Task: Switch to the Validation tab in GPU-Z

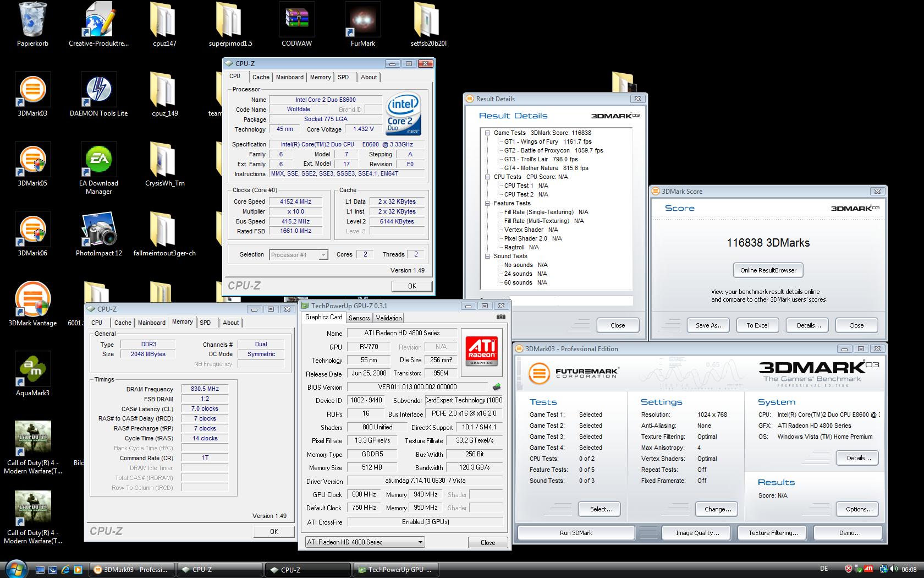Action: (389, 318)
